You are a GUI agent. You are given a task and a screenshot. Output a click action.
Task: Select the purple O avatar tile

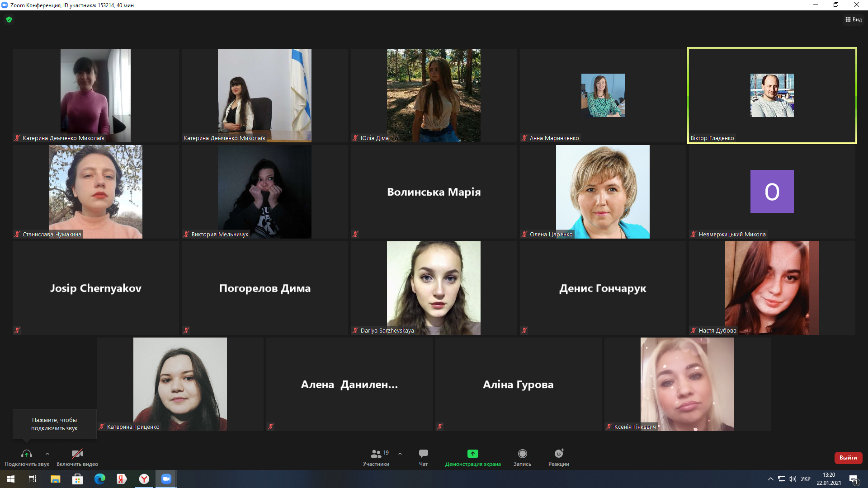point(772,192)
